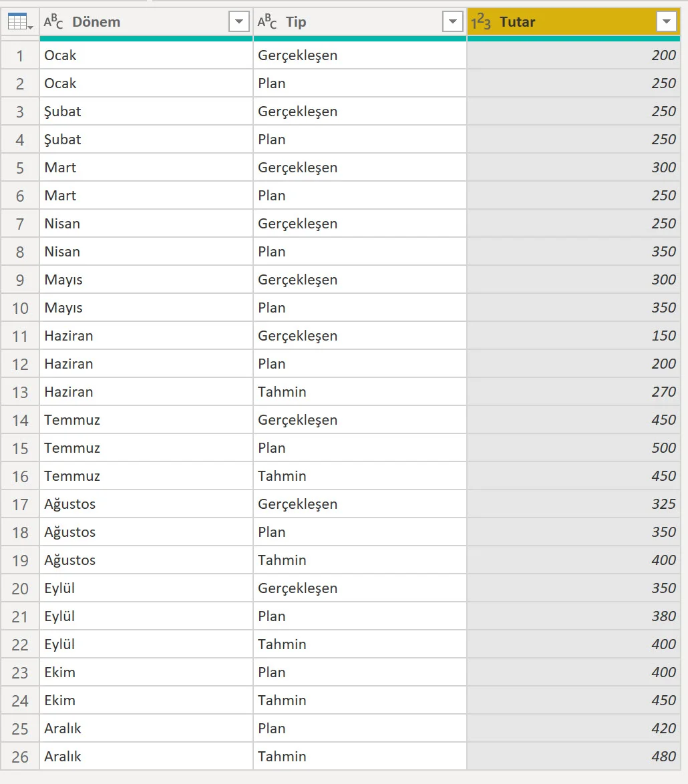The width and height of the screenshot is (688, 784).
Task: Select row number 26
Action: [20, 757]
